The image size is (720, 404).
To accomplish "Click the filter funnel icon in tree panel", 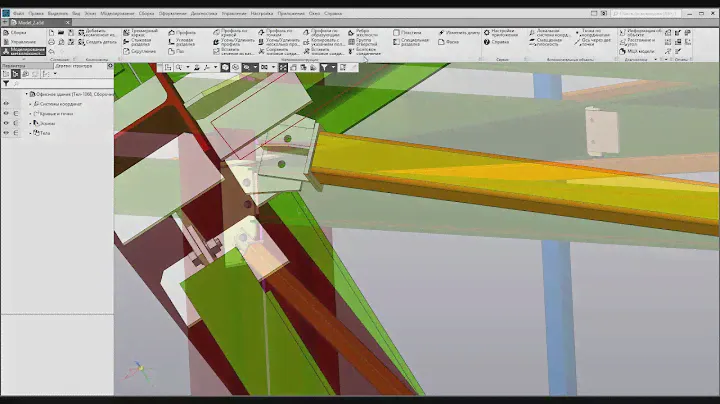I will [6, 83].
